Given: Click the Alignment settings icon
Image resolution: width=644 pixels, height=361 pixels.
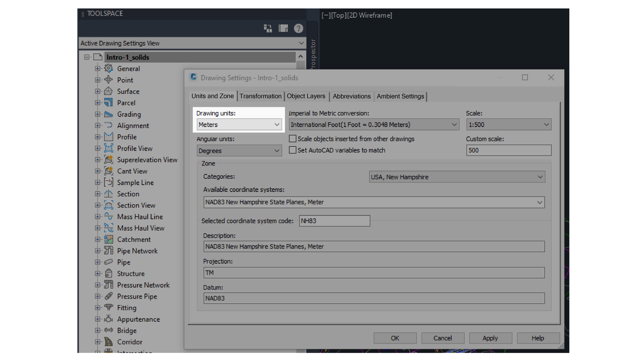Looking at the screenshot, I should pos(108,125).
